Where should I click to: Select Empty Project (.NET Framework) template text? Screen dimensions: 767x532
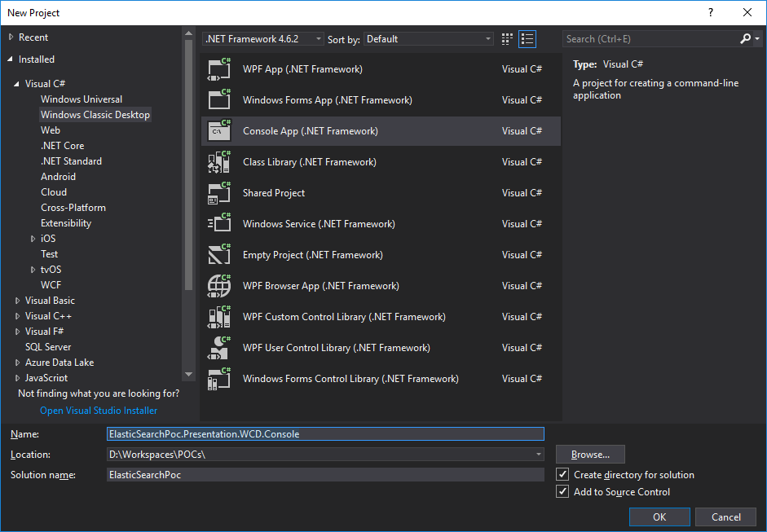click(x=312, y=255)
